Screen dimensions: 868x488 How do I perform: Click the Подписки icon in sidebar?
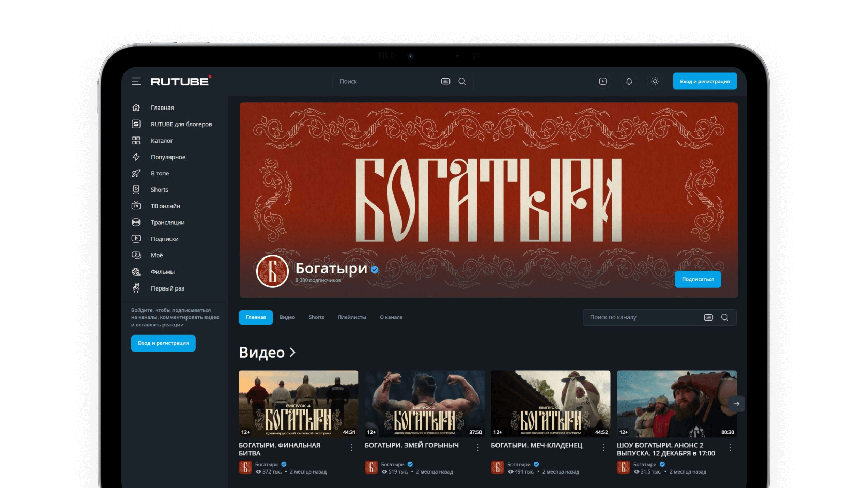[x=136, y=239]
